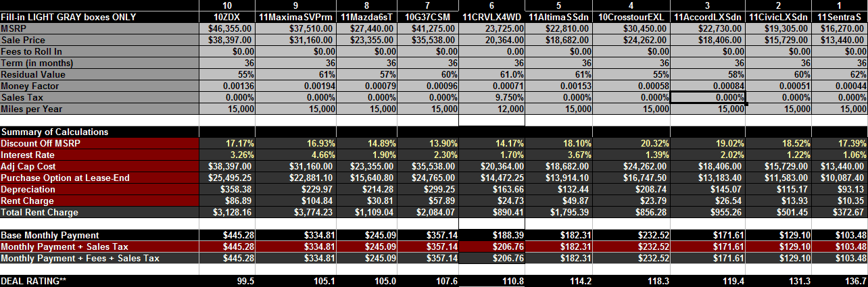Viewport: 868px width, 287px height.
Task: Click the 'Discount Off MSRP' row label
Action: coord(40,143)
